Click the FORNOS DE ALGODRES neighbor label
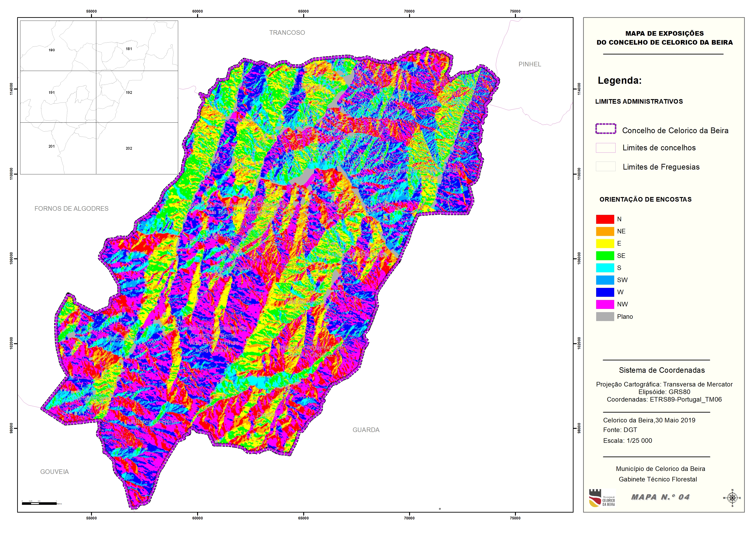Viewport: 756px width, 535px height. 71,208
